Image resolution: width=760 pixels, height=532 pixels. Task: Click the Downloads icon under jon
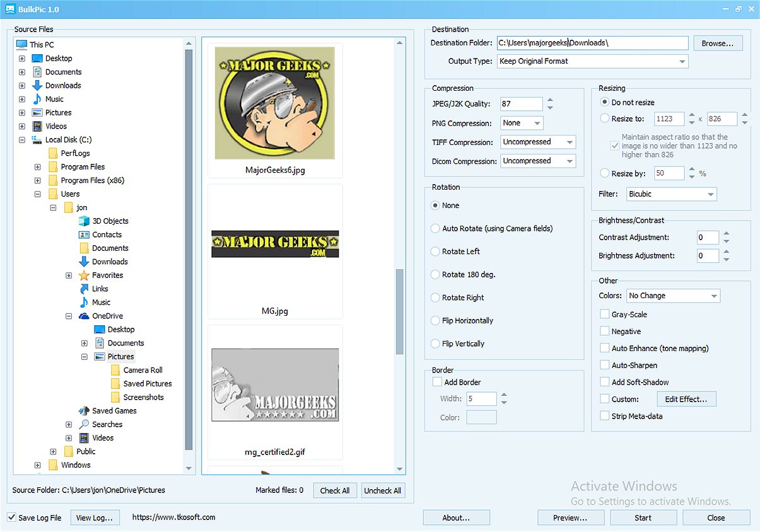[84, 262]
